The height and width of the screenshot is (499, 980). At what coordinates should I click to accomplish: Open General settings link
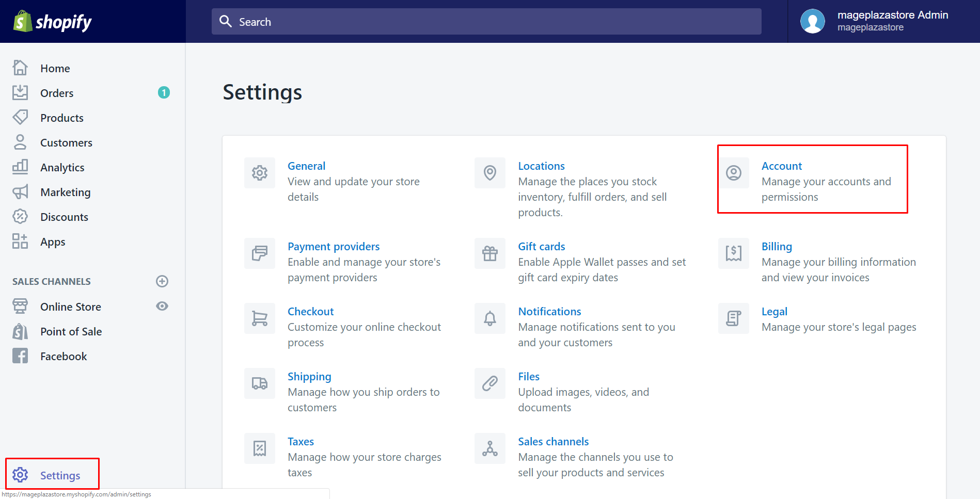click(x=306, y=166)
